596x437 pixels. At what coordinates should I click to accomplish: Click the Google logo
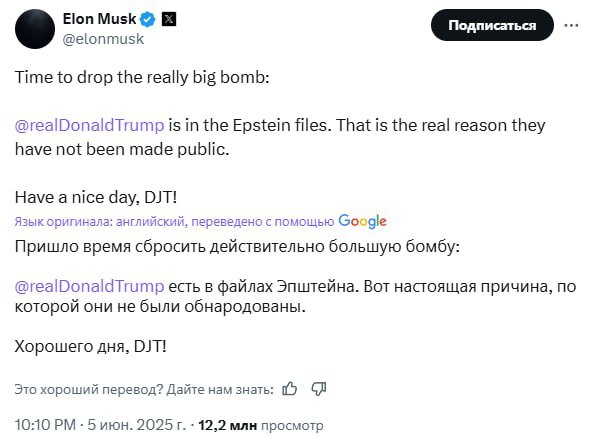click(x=362, y=221)
